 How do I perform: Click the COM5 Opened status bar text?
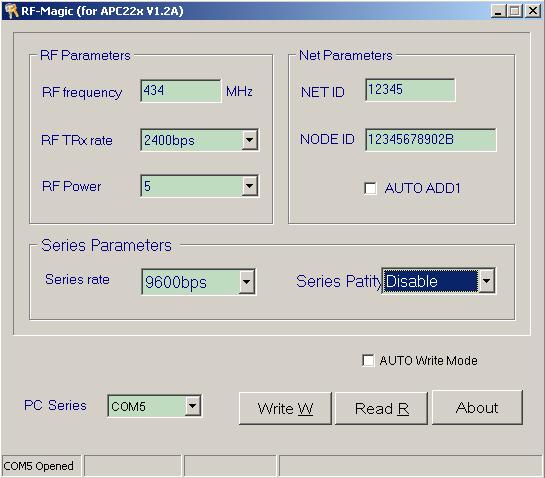pos(38,466)
